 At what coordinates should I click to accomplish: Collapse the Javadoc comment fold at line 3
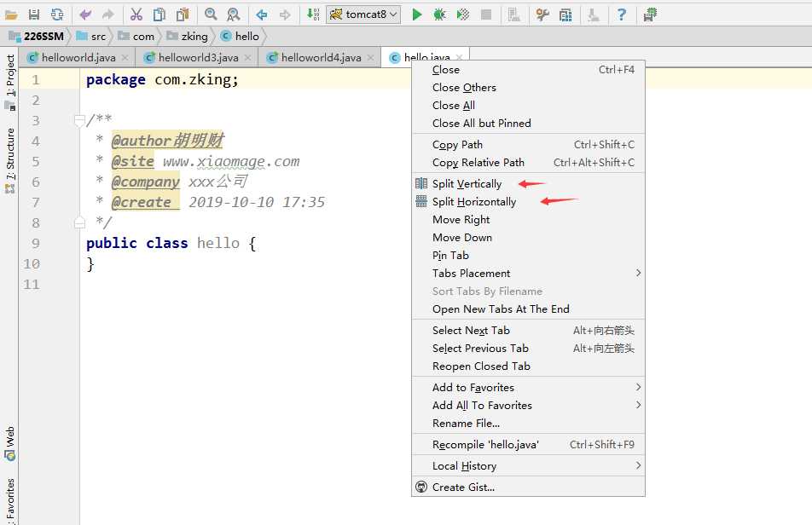[79, 120]
